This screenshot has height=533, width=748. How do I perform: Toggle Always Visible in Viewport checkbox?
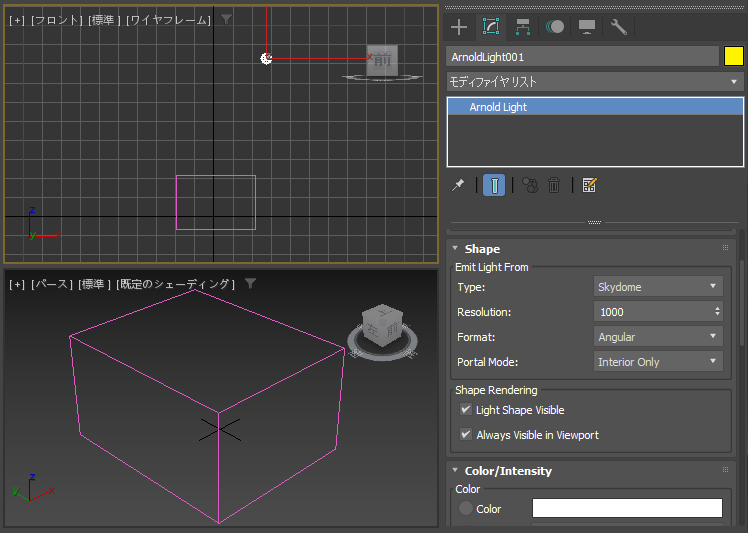click(x=465, y=435)
